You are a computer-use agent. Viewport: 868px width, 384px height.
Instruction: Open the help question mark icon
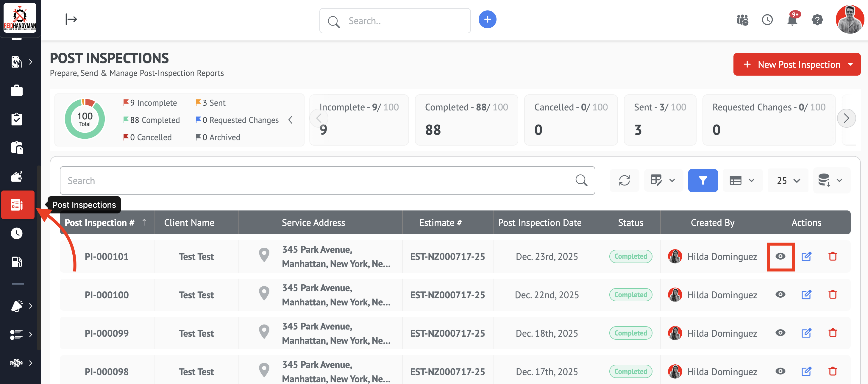pyautogui.click(x=817, y=20)
